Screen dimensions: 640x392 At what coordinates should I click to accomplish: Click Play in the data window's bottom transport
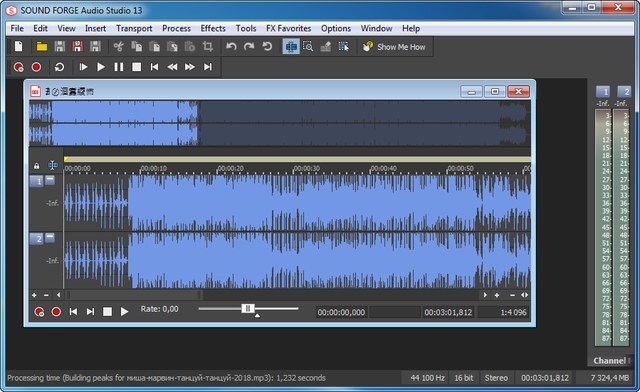coord(124,312)
